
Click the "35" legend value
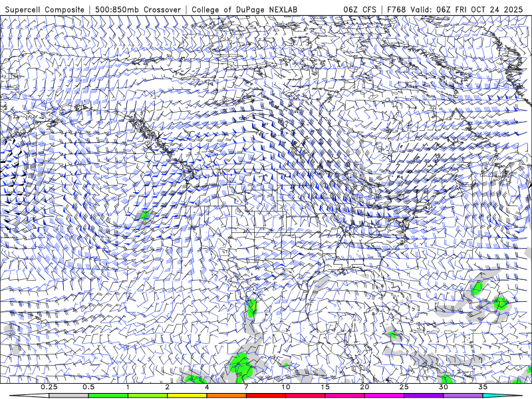pos(483,387)
